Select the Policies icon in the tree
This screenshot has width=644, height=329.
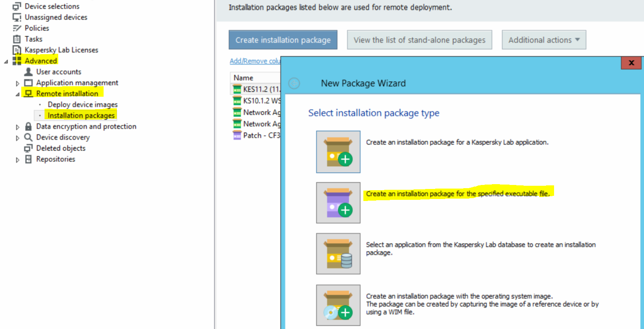[17, 28]
